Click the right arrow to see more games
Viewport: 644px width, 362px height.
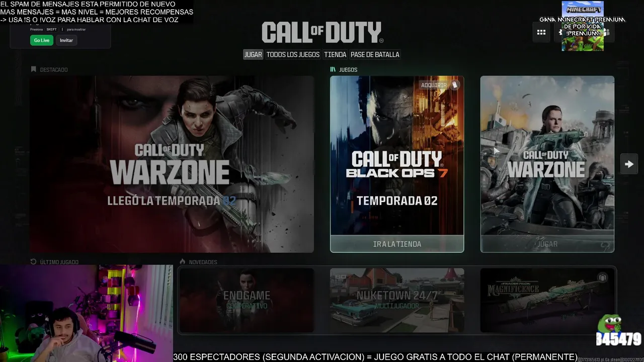click(629, 164)
